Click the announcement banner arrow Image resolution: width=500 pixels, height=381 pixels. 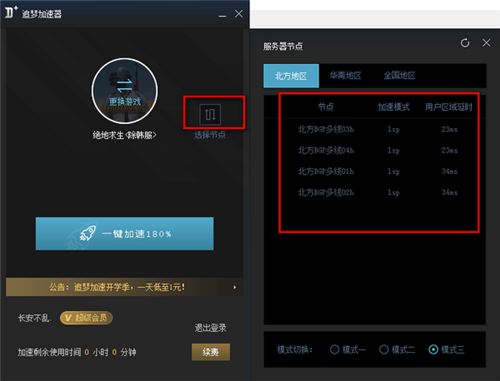(x=235, y=287)
